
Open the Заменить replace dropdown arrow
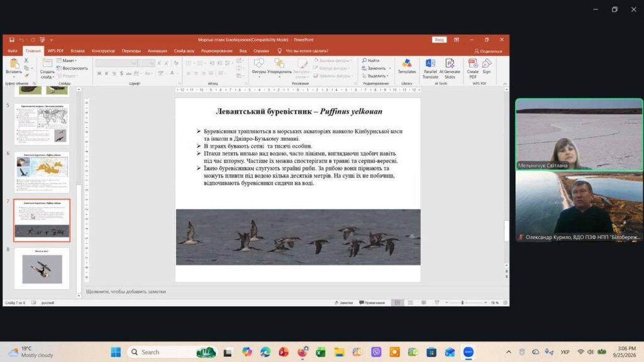390,68
